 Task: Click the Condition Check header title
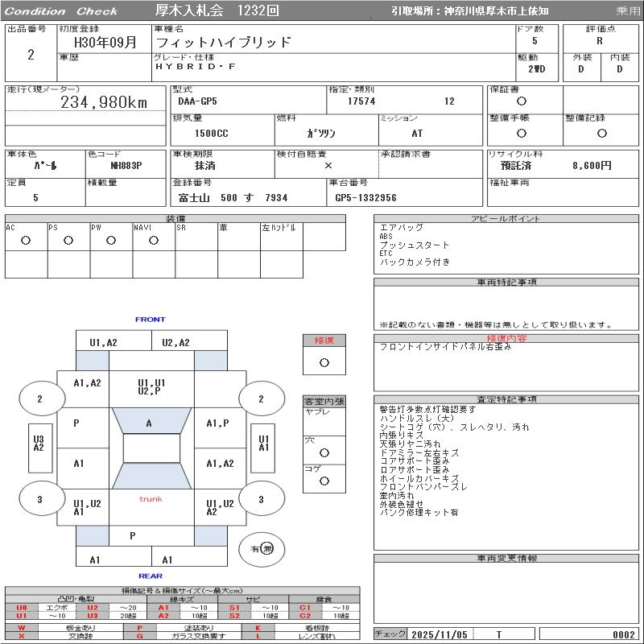coord(60,11)
